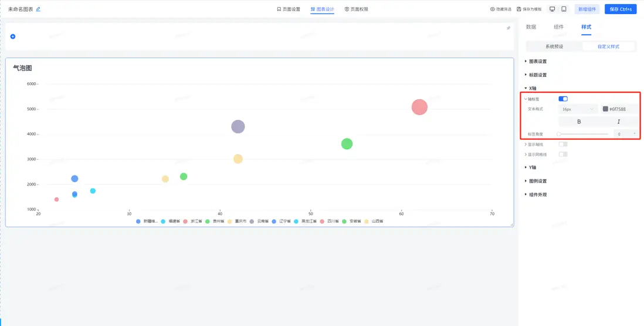The width and height of the screenshot is (644, 326).
Task: Click the large green bubble near 3600
Action: click(x=347, y=144)
